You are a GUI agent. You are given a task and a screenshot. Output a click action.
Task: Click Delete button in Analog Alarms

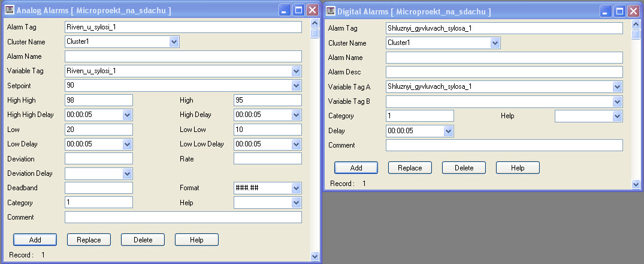(143, 240)
